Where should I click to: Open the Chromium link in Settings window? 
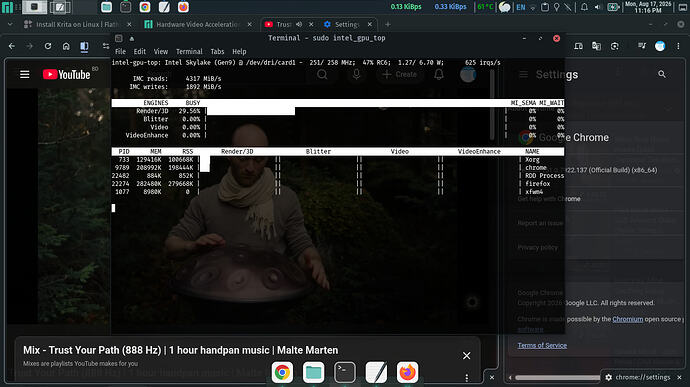coord(628,319)
